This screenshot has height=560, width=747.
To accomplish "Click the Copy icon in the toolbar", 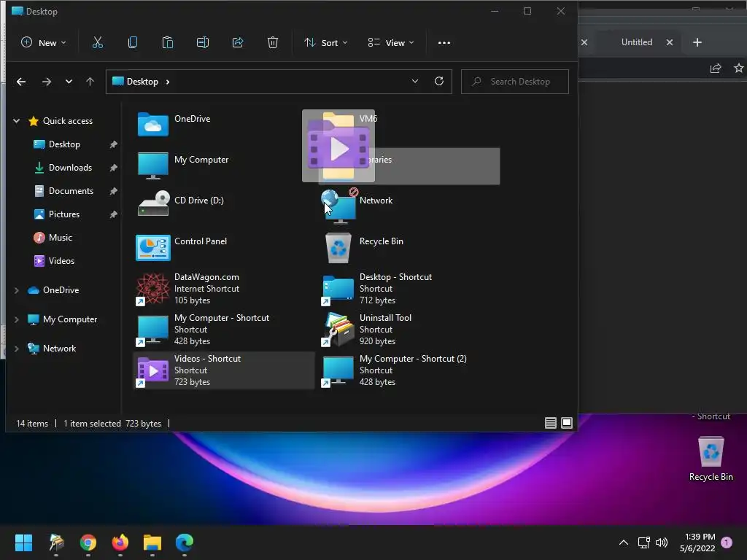I will point(133,43).
